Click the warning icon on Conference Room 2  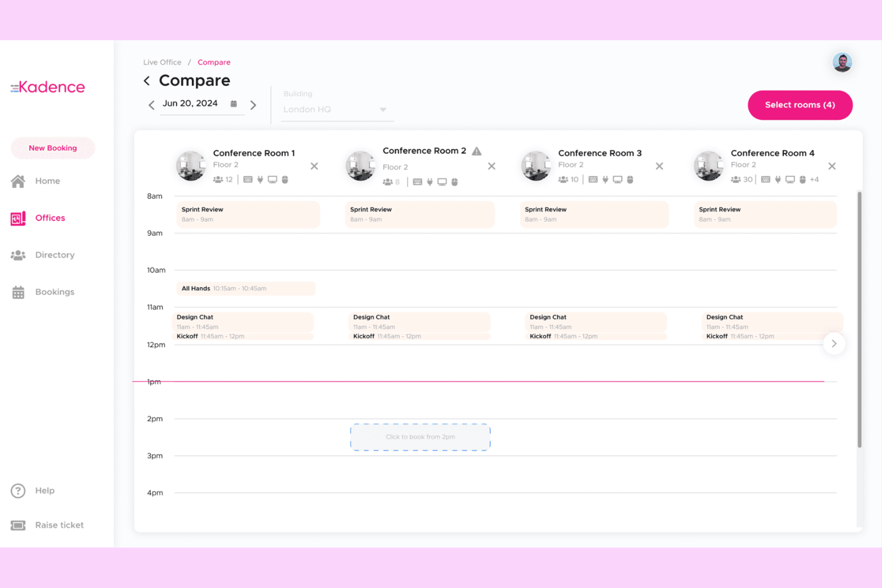click(476, 151)
